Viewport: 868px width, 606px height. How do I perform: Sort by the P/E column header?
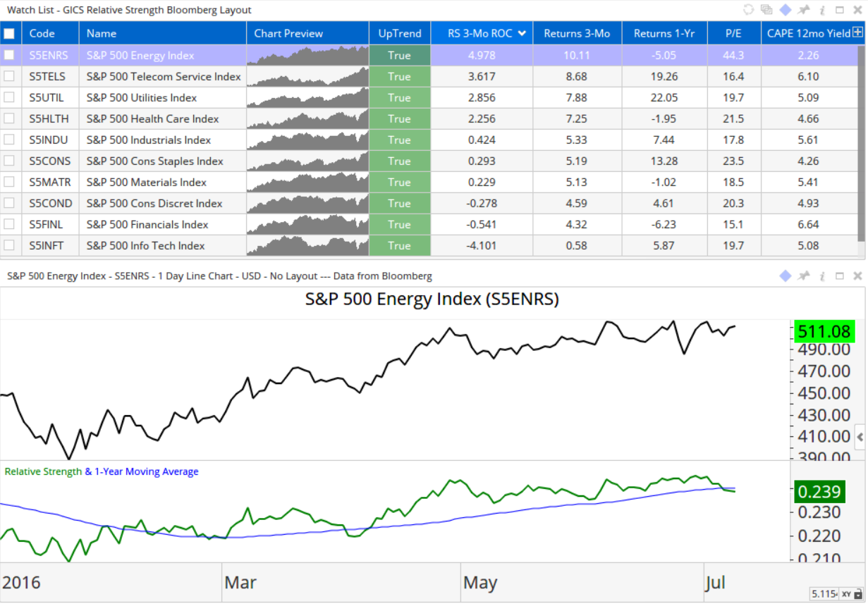[734, 33]
